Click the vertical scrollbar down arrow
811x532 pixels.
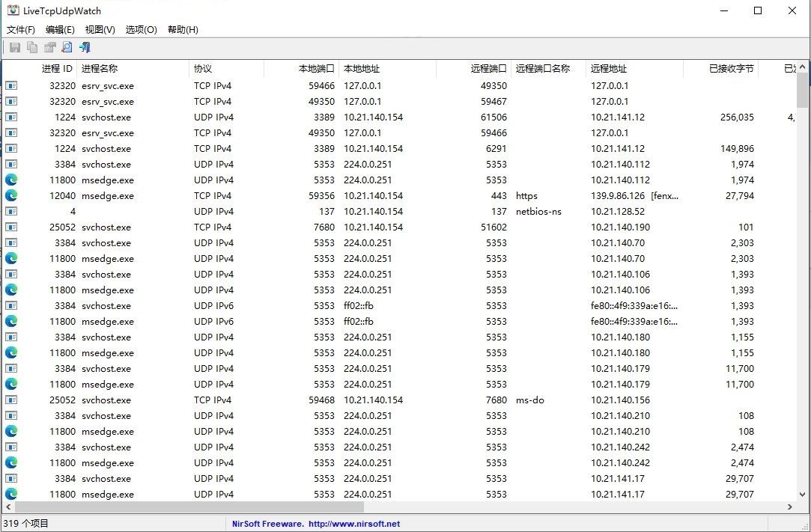point(803,495)
